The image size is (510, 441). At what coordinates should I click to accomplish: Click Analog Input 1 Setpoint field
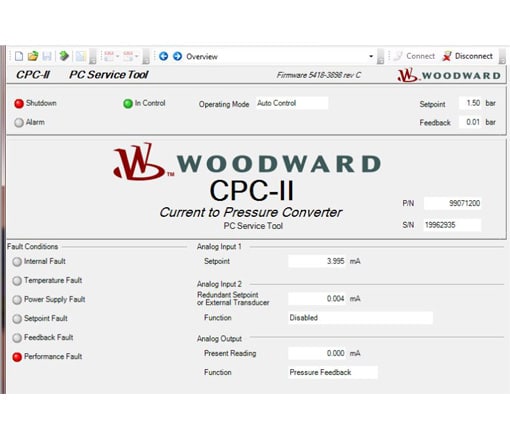pos(317,261)
